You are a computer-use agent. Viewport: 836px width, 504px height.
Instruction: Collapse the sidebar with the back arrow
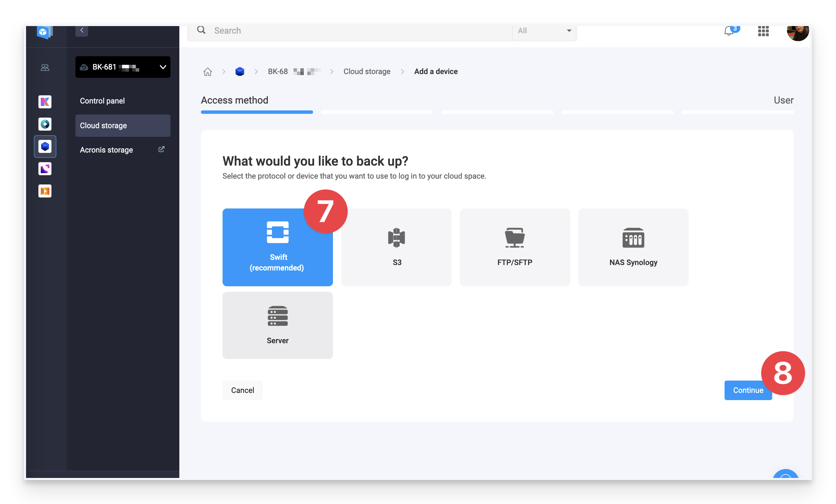[x=82, y=31]
